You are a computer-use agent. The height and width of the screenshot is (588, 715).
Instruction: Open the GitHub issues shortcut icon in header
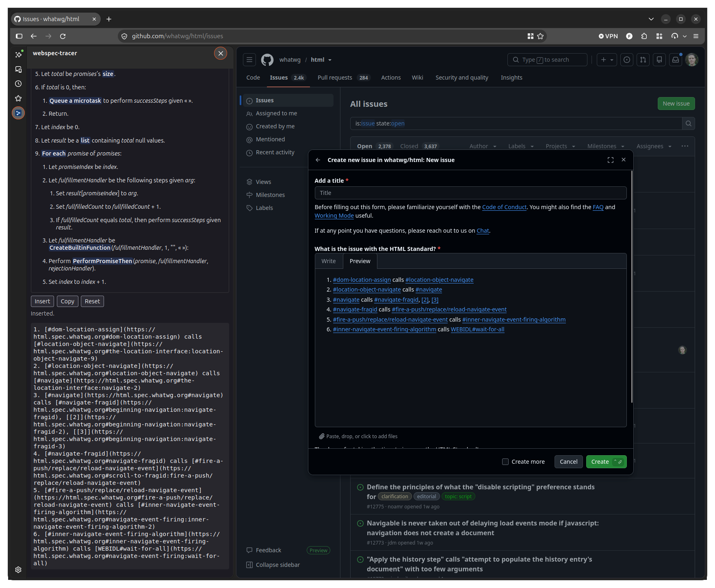[x=627, y=60]
